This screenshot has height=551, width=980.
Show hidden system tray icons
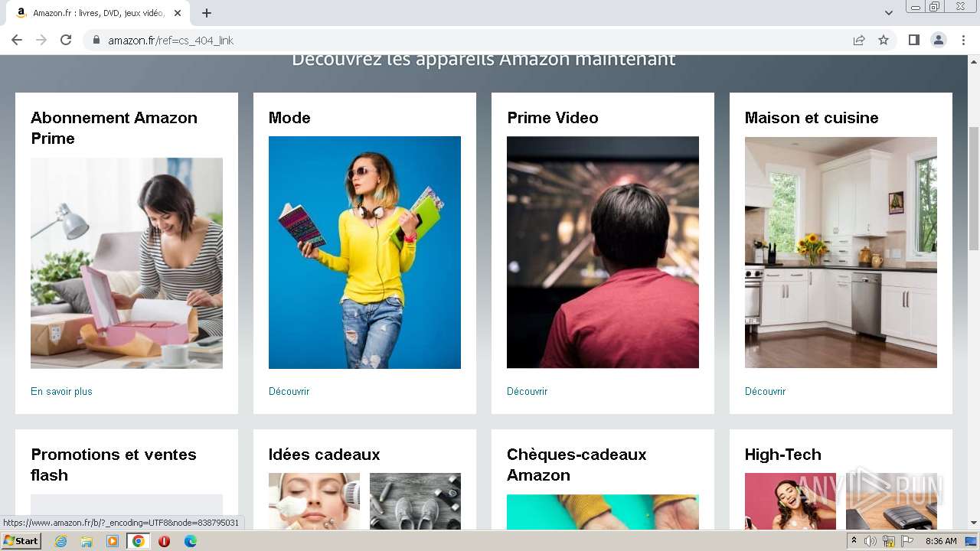point(854,541)
